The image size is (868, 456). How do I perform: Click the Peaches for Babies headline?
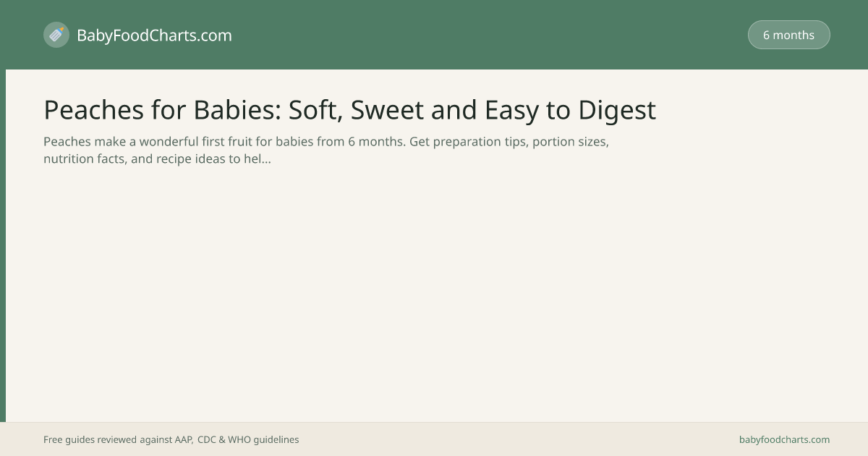pyautogui.click(x=349, y=110)
